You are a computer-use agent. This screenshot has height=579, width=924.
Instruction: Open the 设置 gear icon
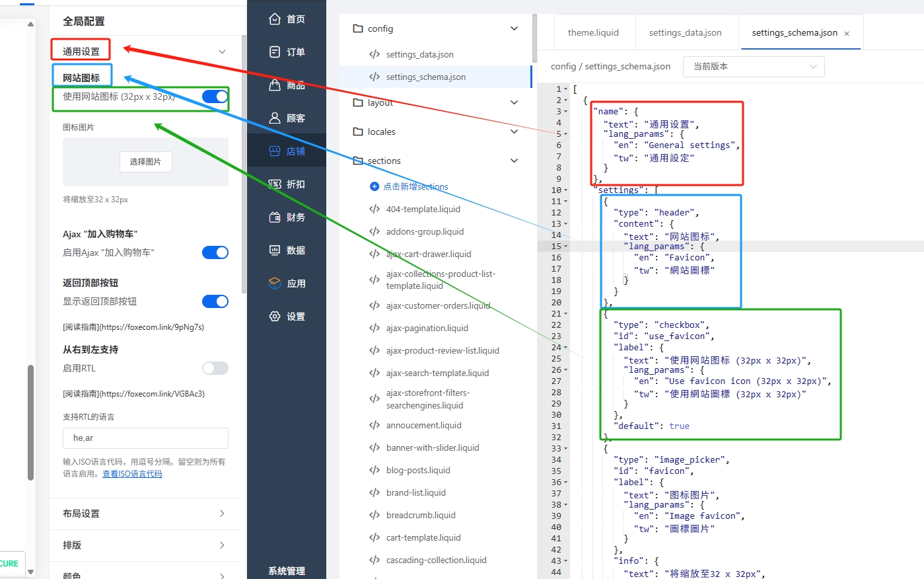pyautogui.click(x=275, y=317)
